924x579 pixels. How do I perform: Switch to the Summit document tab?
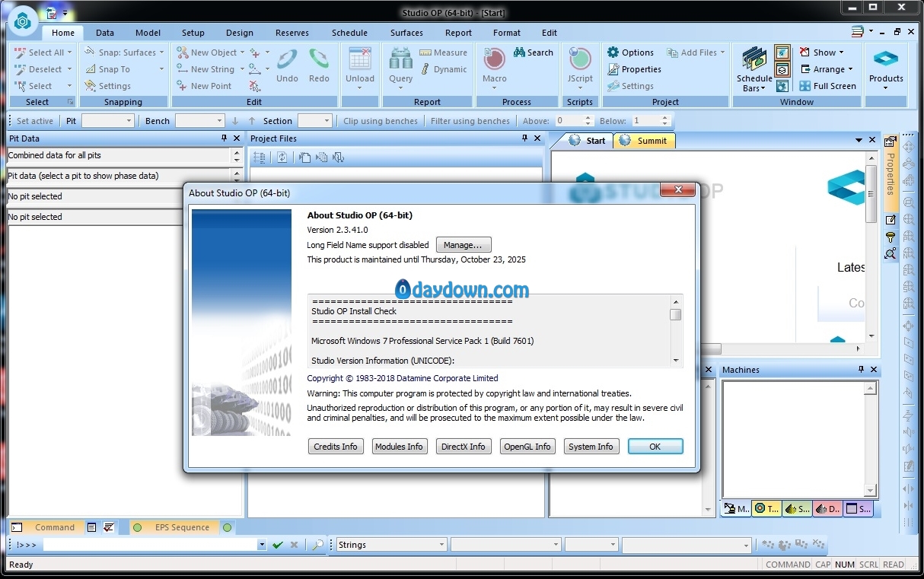[x=645, y=141]
